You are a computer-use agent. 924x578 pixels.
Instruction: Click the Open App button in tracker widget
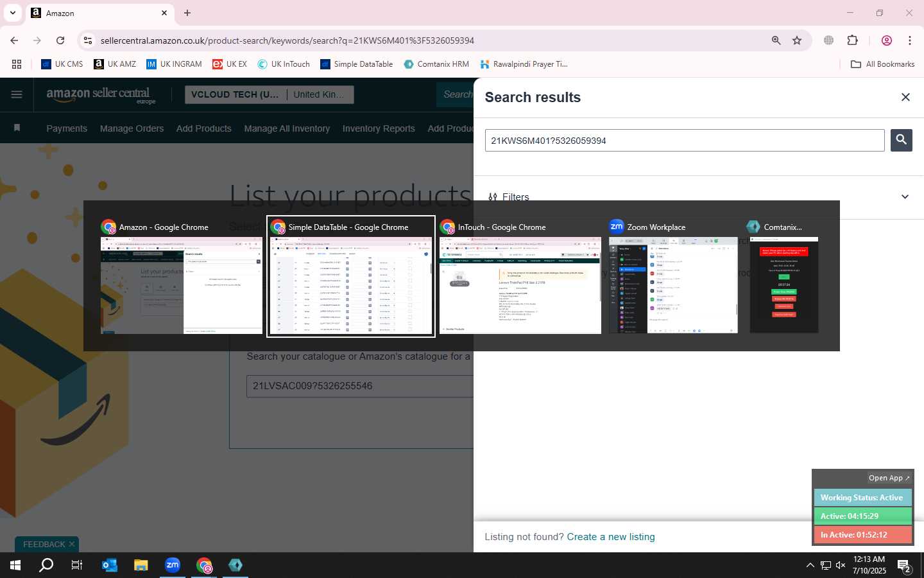pyautogui.click(x=889, y=478)
